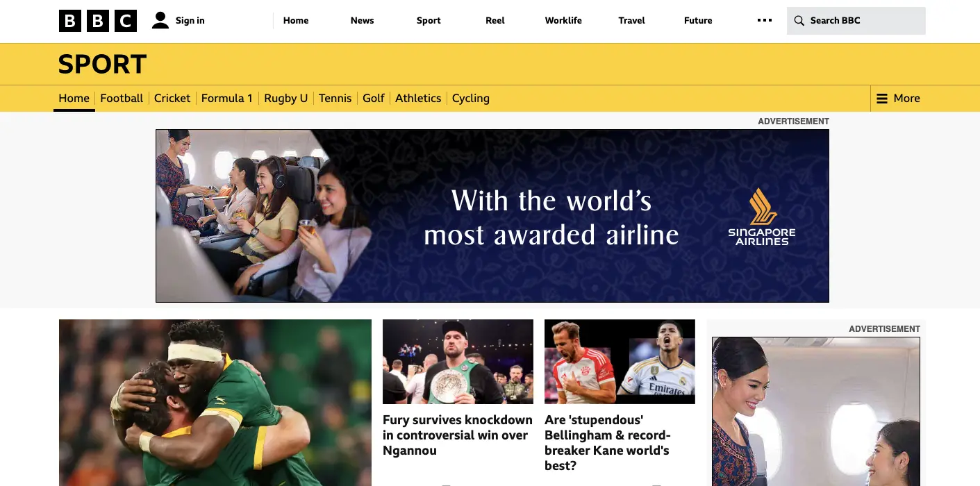Click the Sign in person icon

[x=160, y=20]
